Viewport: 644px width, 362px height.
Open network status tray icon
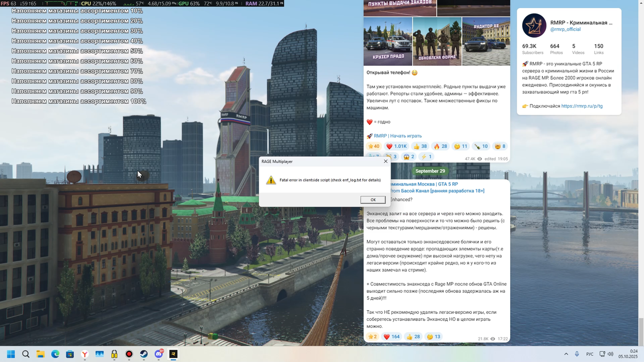click(x=602, y=354)
